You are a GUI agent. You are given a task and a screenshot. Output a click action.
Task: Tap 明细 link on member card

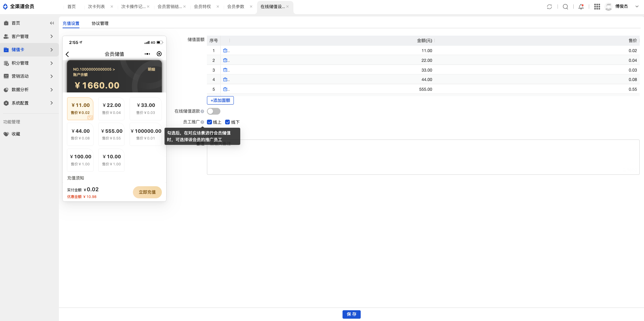click(x=151, y=69)
